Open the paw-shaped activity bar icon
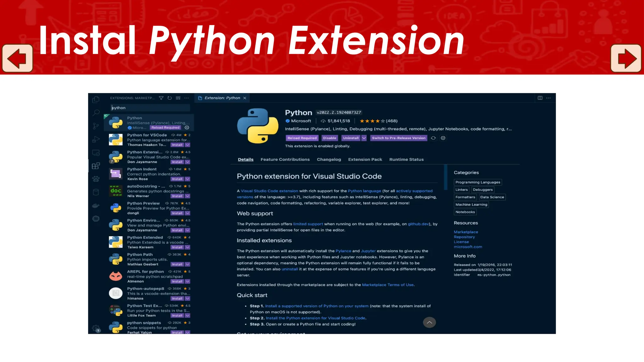Image resolution: width=644 pixels, height=362 pixels. point(96,179)
